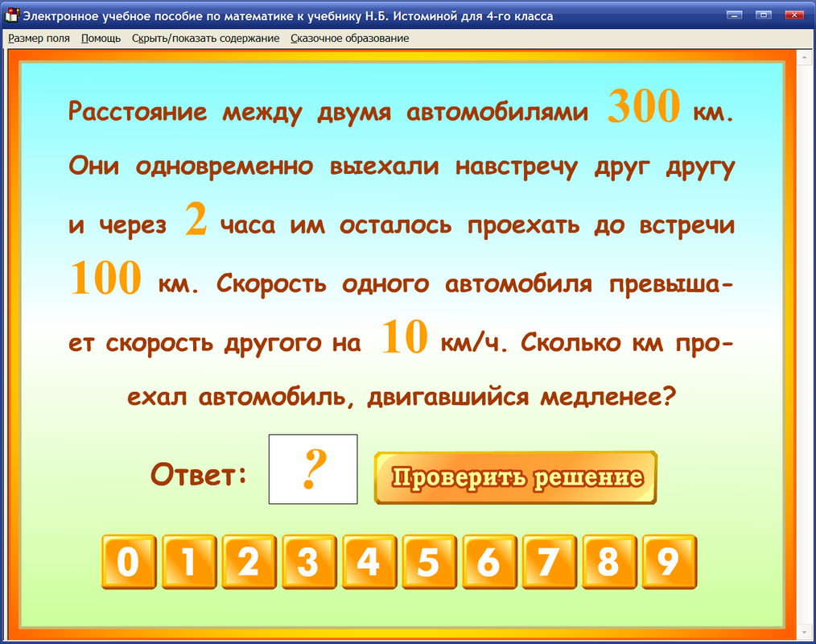Click the answer input box next to Ответ
816x644 pixels.
(x=312, y=469)
